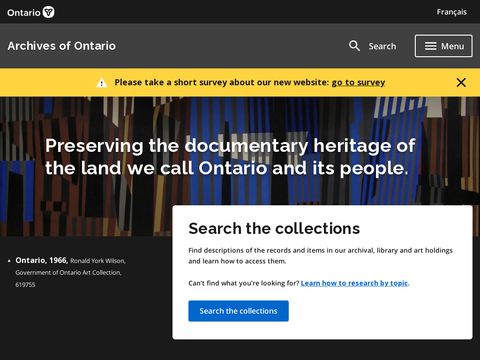Image resolution: width=480 pixels, height=360 pixels.
Task: Click 'Please take a short survey' banner text
Action: (222, 82)
